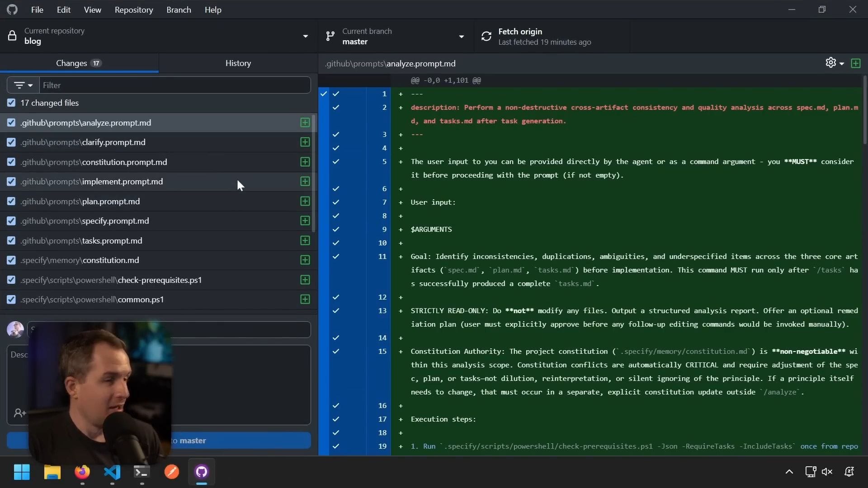
Task: Uncheck the plan.prompt.md file checkbox
Action: click(x=11, y=202)
